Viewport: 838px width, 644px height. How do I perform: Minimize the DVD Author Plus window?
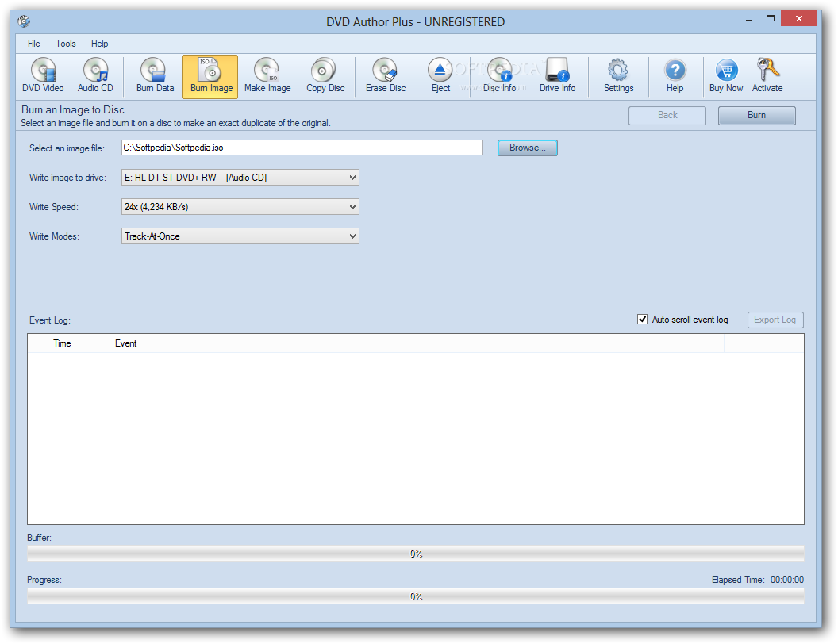749,19
